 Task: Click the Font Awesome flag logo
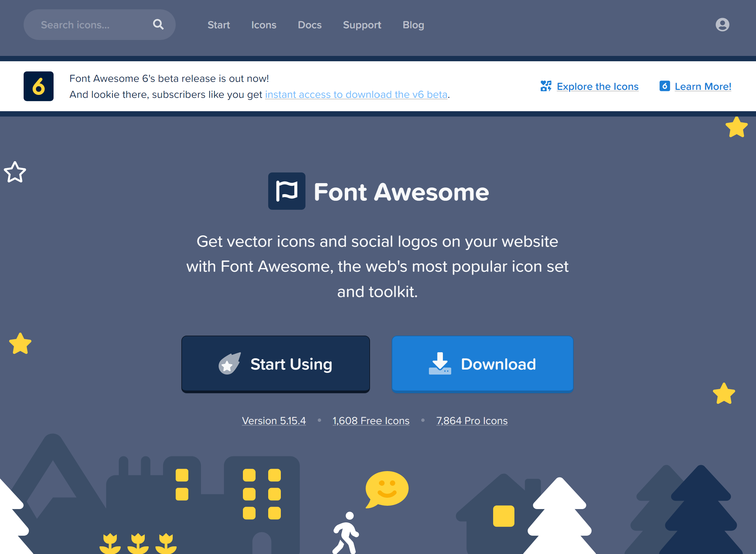pyautogui.click(x=286, y=191)
